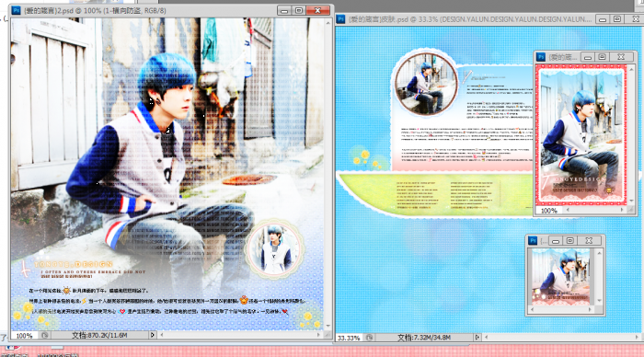Expand the status menu arrow after 7.32M/34.8M
Screen dimensions: 644x357
pyautogui.click(x=477, y=338)
